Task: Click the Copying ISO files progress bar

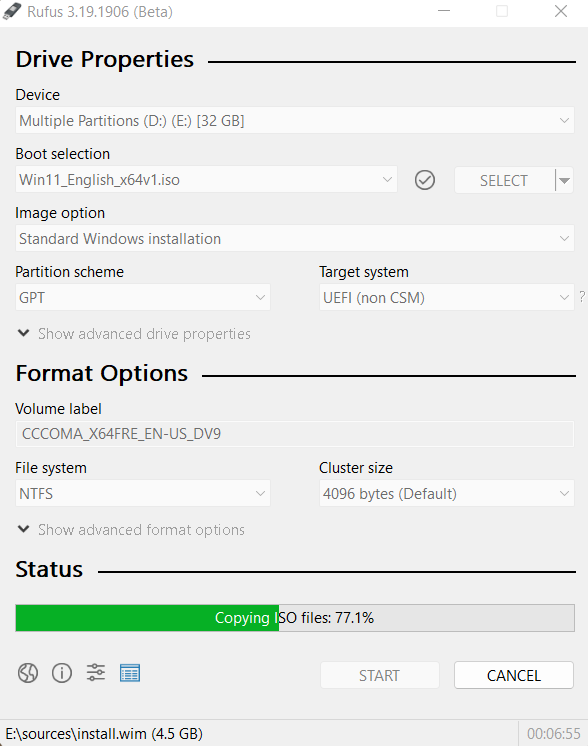Action: coord(295,618)
